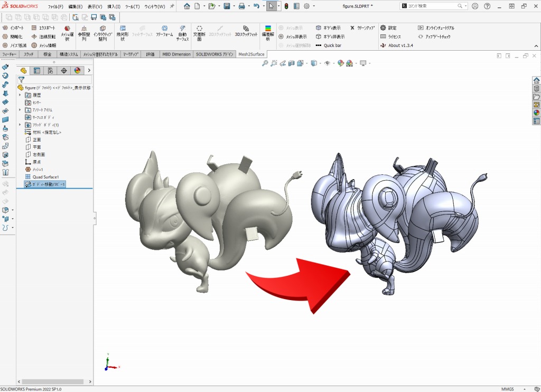Run the 自動サーフェス (Auto surface) tool
The height and width of the screenshot is (392, 541).
(182, 33)
